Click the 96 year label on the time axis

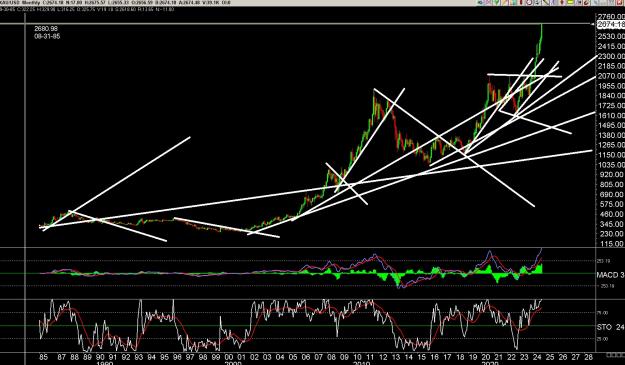tap(177, 357)
